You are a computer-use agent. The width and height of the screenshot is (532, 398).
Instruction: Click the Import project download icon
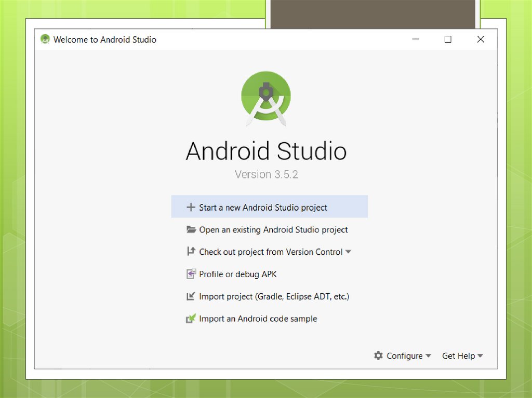(191, 296)
